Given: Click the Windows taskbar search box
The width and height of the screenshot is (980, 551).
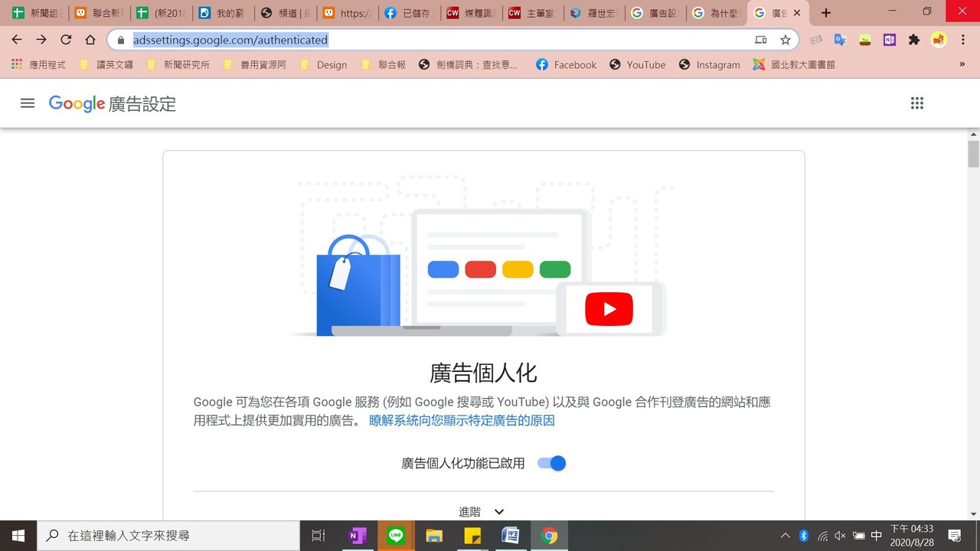Looking at the screenshot, I should click(x=168, y=536).
